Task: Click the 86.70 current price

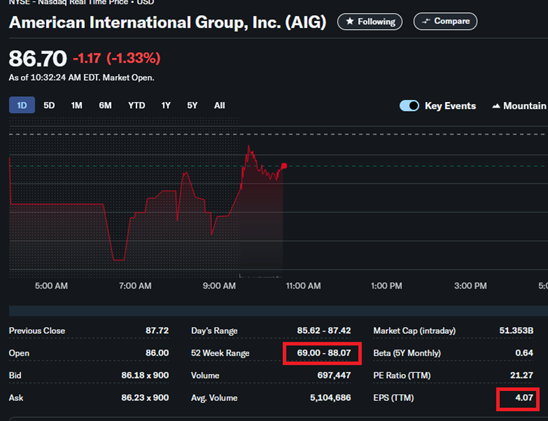Action: pyautogui.click(x=38, y=58)
